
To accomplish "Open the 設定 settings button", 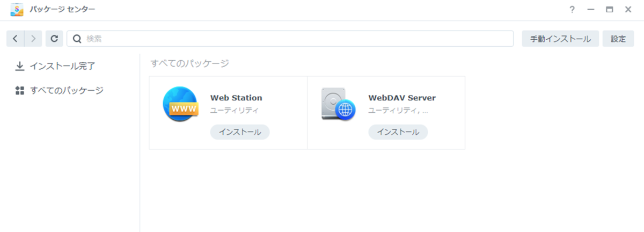I will tap(618, 39).
